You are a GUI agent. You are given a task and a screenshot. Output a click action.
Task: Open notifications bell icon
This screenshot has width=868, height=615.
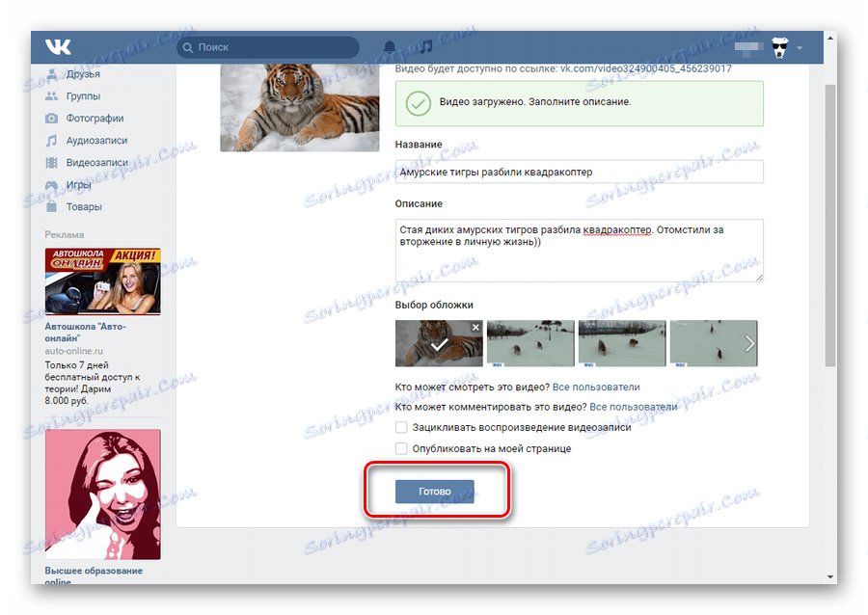tap(390, 47)
